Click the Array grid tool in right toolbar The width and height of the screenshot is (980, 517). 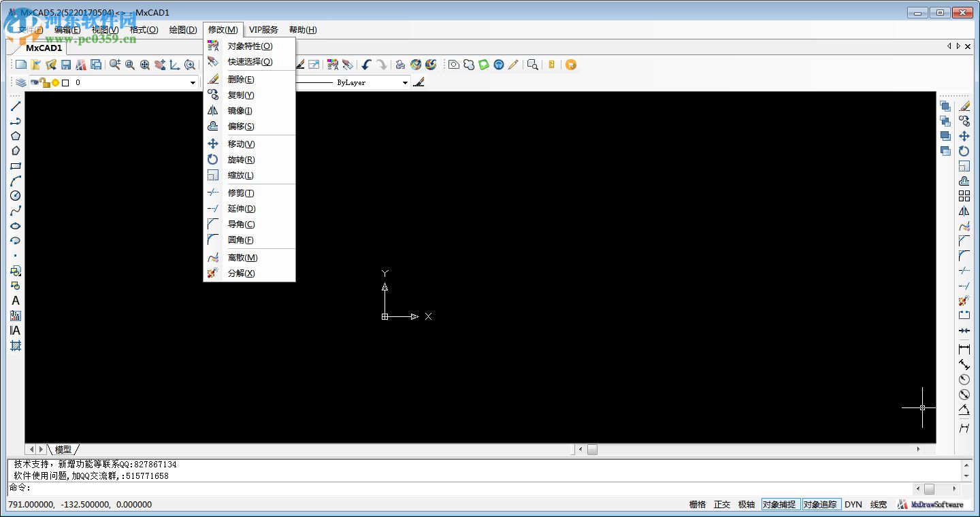point(964,196)
